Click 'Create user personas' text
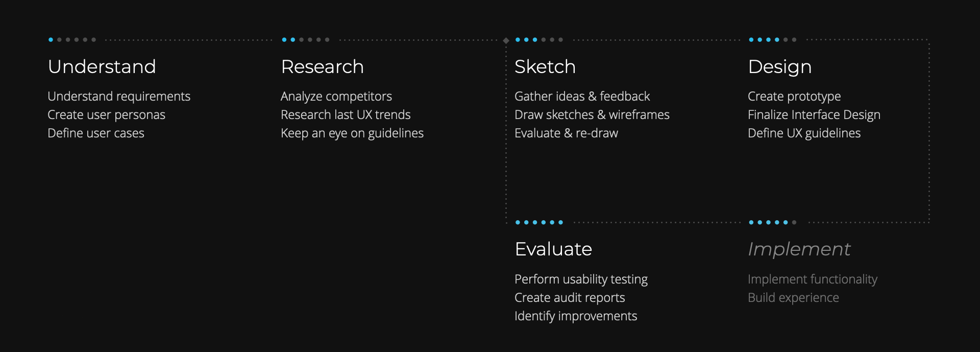 (106, 115)
